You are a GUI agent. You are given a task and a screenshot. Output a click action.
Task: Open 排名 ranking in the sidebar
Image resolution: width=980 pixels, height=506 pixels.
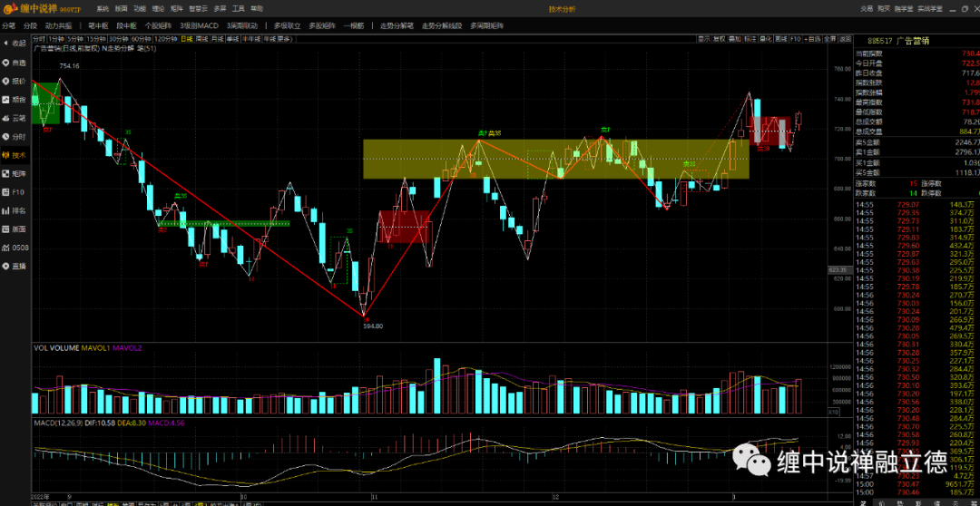pos(15,210)
